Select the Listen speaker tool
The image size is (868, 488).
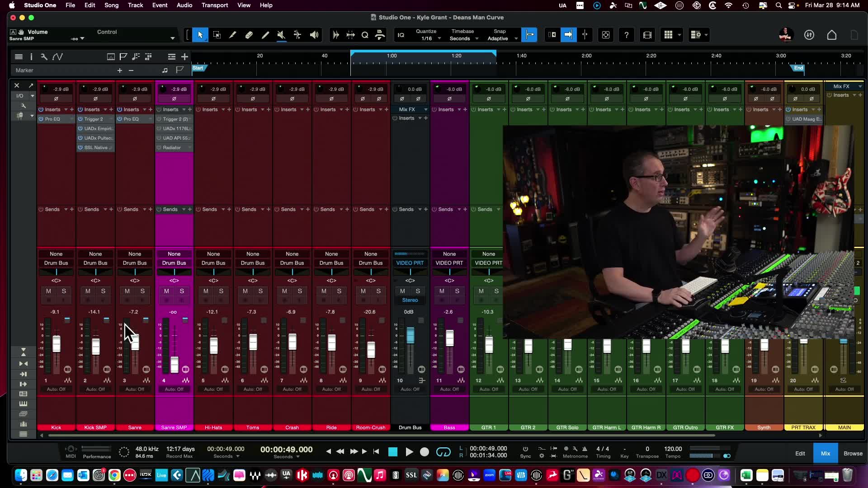coord(314,35)
